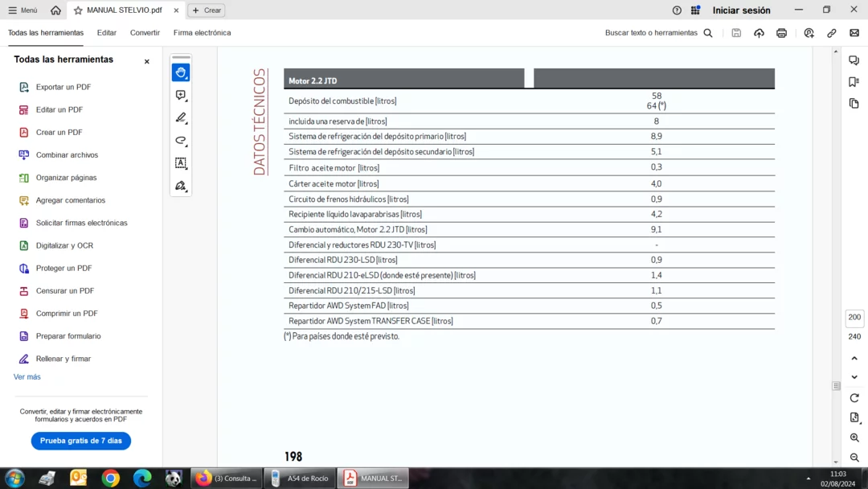Open the help icon
The image size is (868, 489).
click(x=677, y=10)
